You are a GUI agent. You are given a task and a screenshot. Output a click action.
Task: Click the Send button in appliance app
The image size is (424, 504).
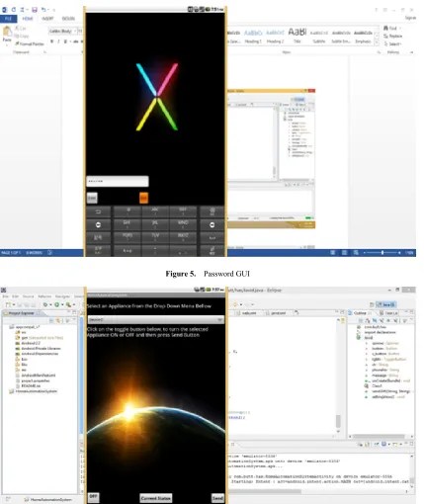(x=217, y=498)
